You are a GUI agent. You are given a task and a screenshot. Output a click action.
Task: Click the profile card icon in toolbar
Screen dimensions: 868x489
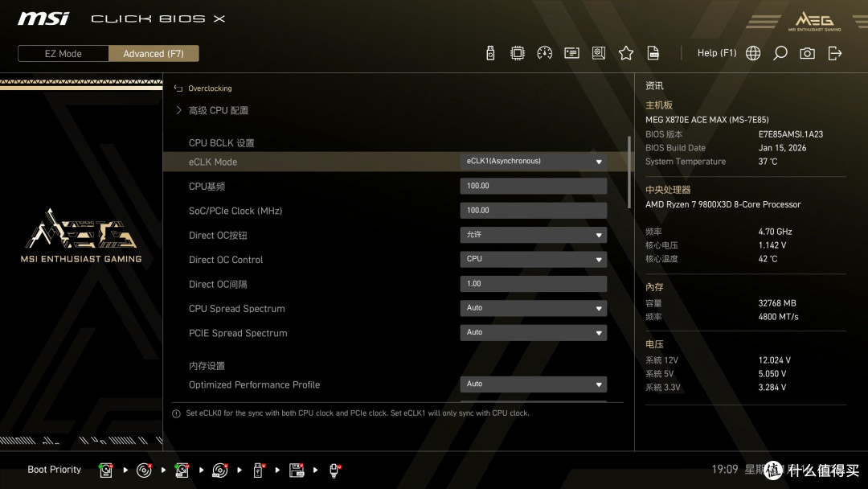pyautogui.click(x=571, y=53)
